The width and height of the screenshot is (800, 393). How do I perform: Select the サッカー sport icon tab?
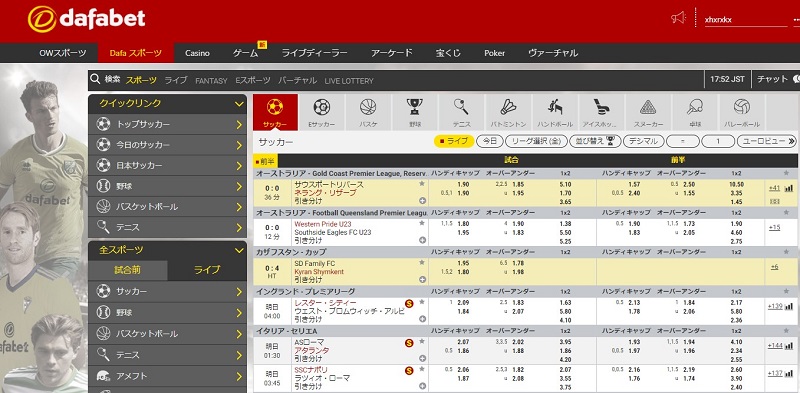[x=275, y=112]
